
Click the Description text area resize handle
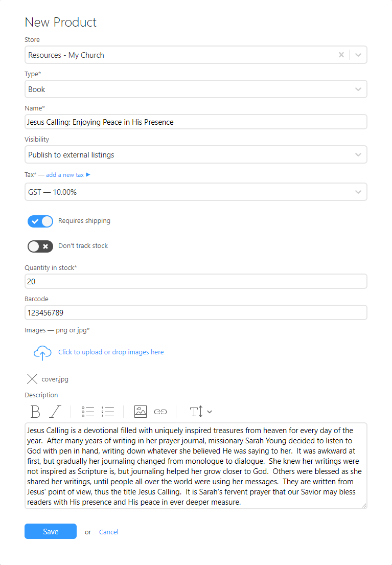(364, 506)
